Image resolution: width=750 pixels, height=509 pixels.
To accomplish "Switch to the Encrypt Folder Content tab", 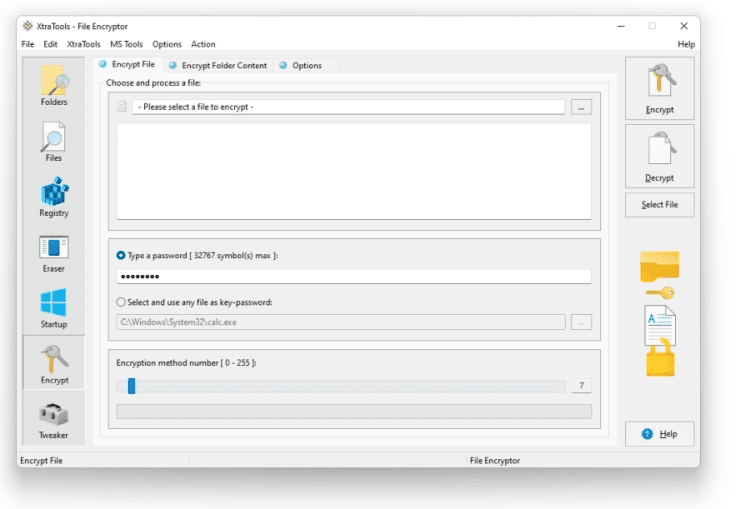I will 218,66.
